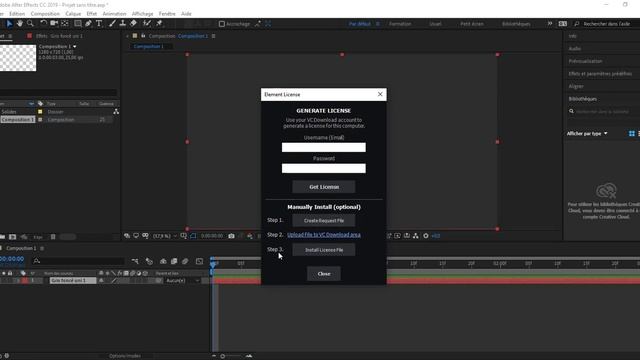Viewport: 640px width, 360px height.
Task: Expand more workspaces chevron
Action: (550, 24)
